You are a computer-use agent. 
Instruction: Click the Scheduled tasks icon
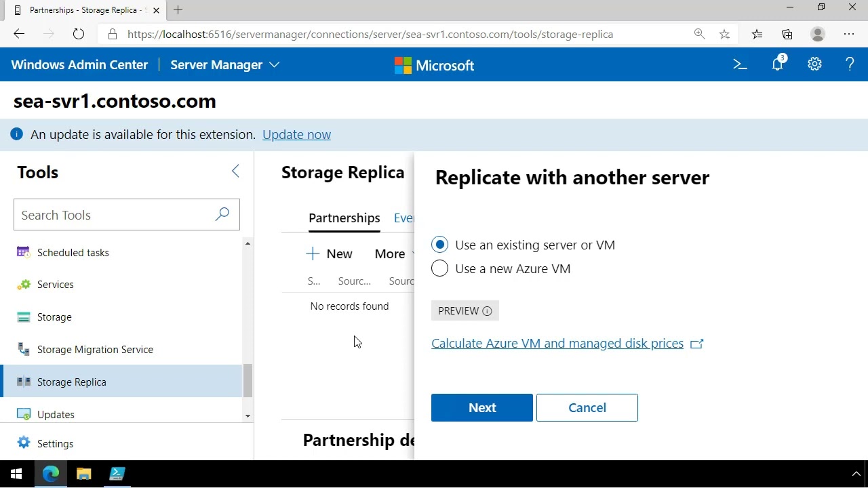click(x=23, y=252)
